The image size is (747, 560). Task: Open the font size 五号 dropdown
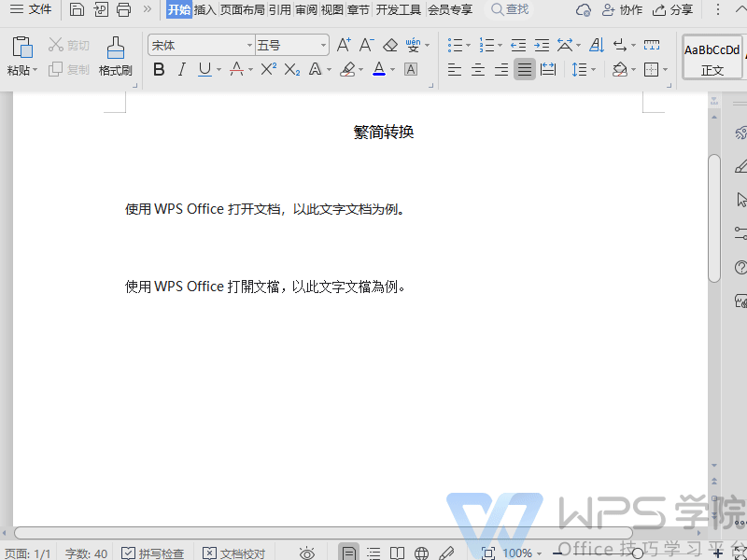(323, 45)
